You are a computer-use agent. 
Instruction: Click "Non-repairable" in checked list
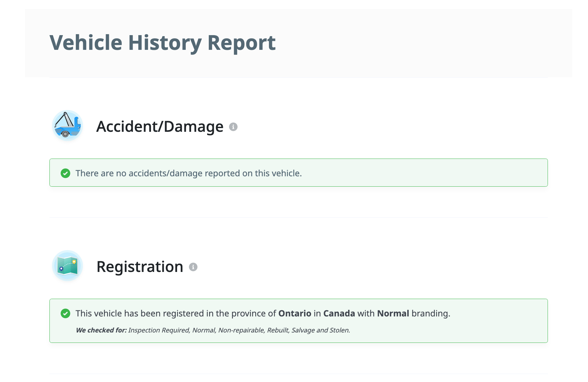[241, 330]
